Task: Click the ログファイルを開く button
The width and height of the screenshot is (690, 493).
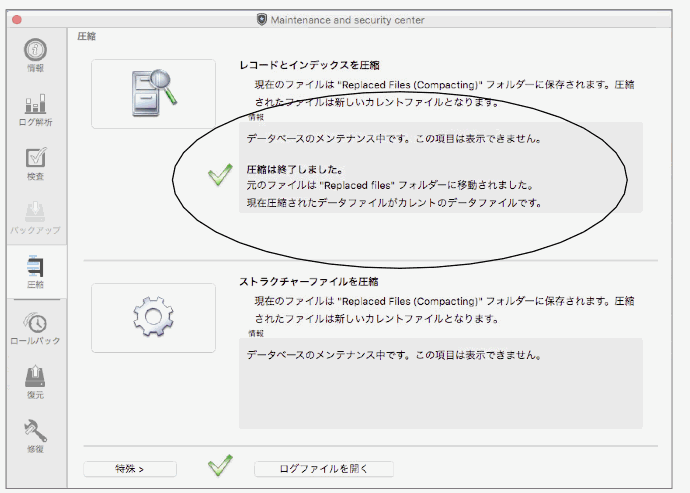Action: click(323, 468)
